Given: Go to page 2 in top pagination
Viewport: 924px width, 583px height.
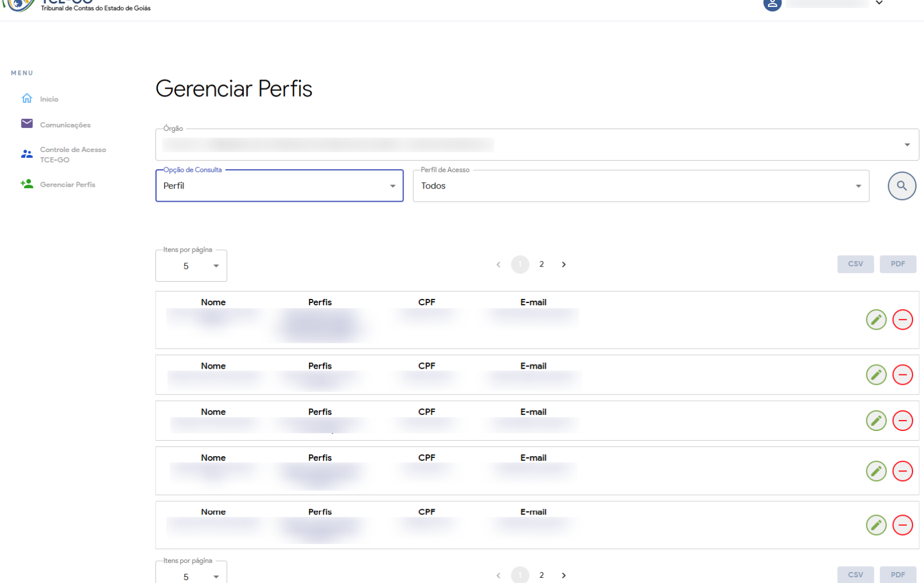Looking at the screenshot, I should pos(541,264).
